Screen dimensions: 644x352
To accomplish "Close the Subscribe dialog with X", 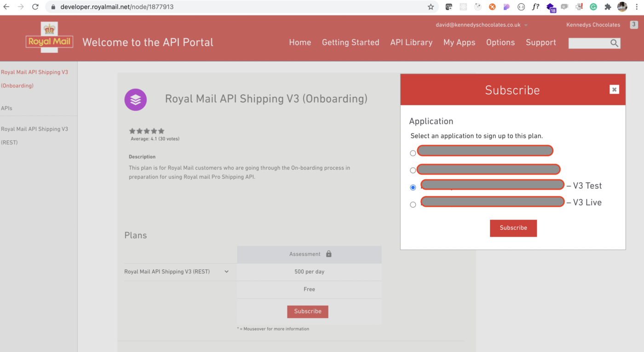I will click(x=614, y=90).
